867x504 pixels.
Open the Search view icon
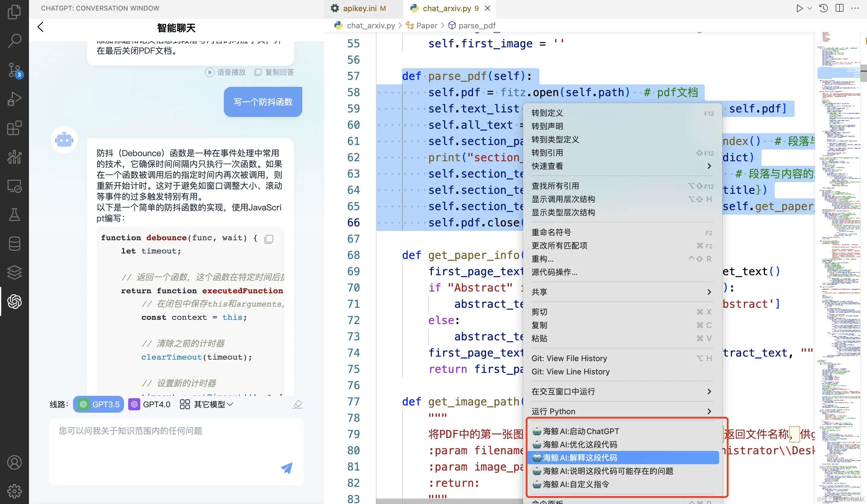[x=14, y=41]
